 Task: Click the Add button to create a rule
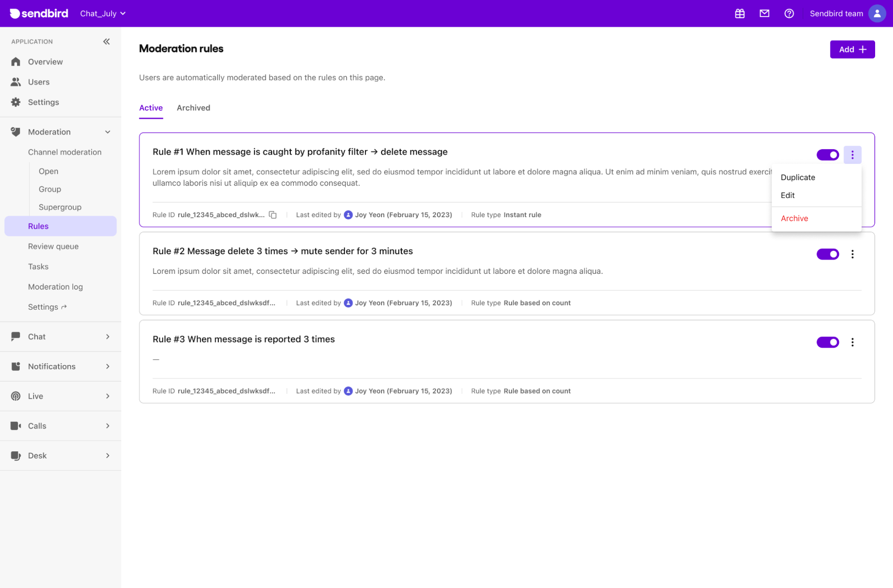[x=852, y=49]
